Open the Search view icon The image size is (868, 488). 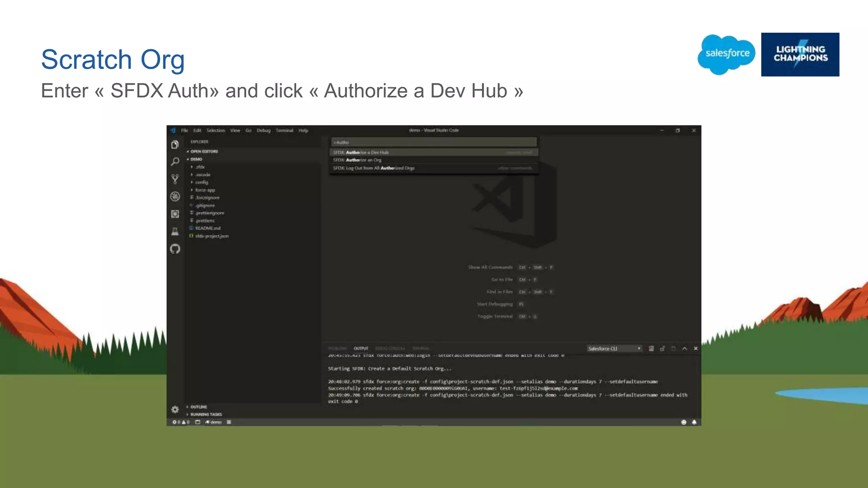point(175,162)
